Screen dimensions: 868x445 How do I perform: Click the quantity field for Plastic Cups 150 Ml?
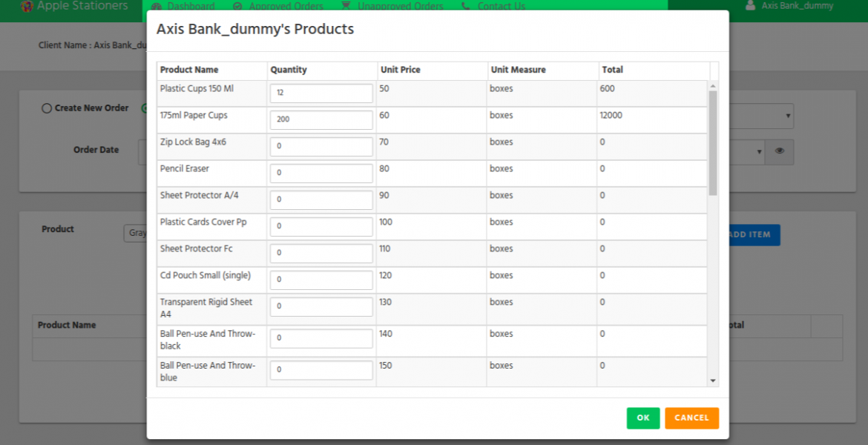coord(320,93)
